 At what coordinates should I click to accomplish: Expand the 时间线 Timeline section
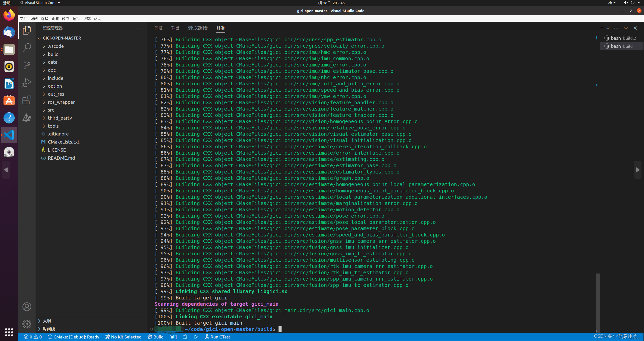click(x=49, y=329)
